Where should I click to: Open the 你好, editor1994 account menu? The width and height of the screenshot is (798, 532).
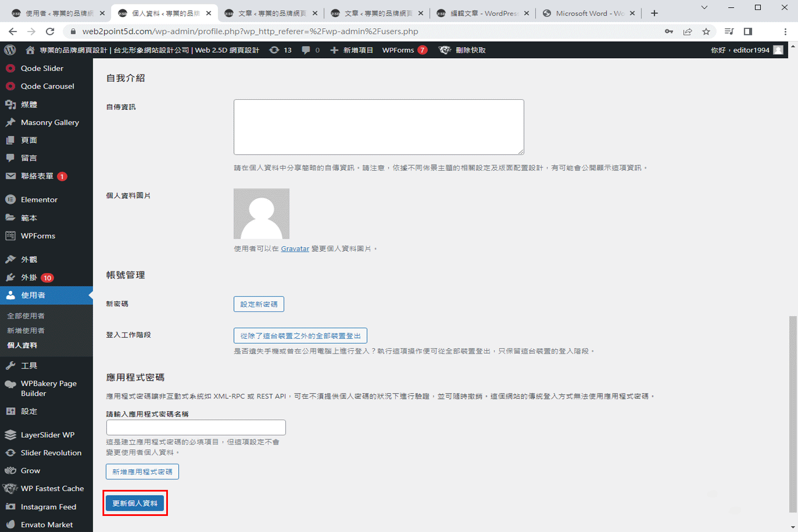[x=740, y=50]
